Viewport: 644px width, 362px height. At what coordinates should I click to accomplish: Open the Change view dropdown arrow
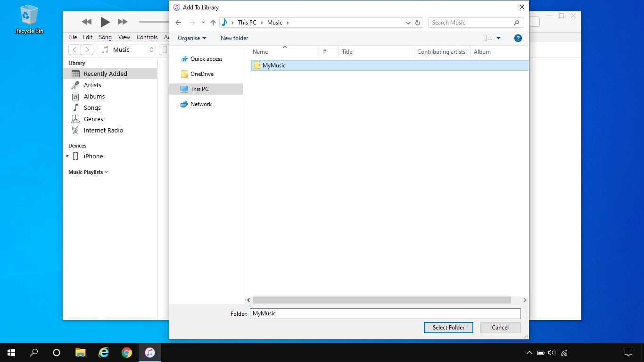[x=498, y=38]
